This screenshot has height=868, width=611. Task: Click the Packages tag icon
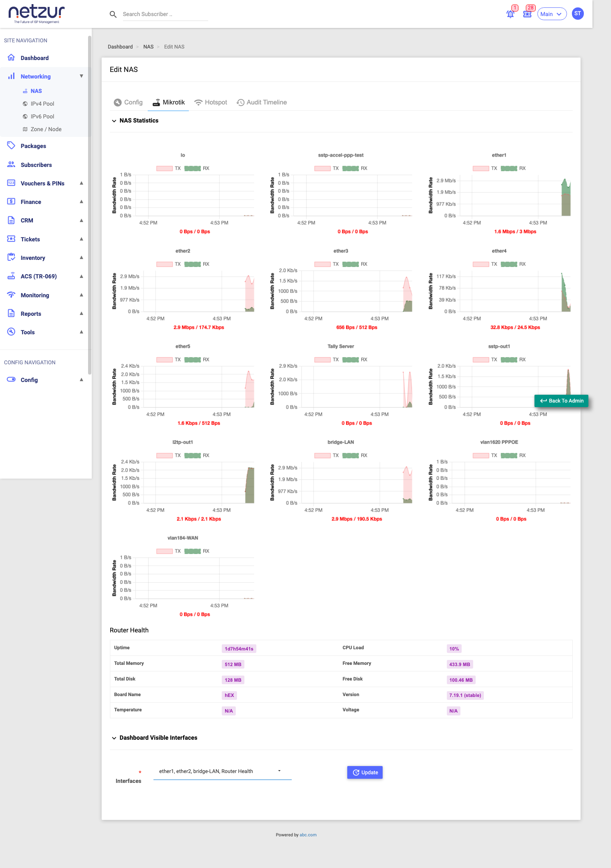12,146
